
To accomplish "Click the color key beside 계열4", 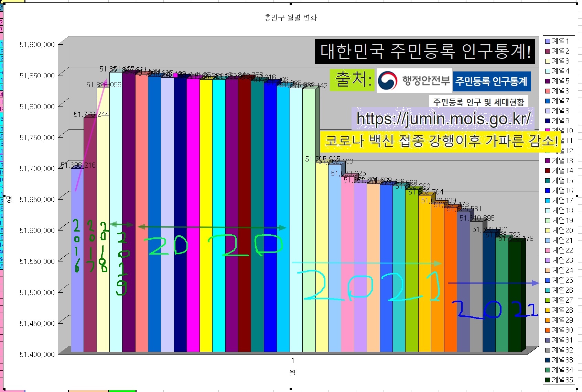I will pos(548,71).
